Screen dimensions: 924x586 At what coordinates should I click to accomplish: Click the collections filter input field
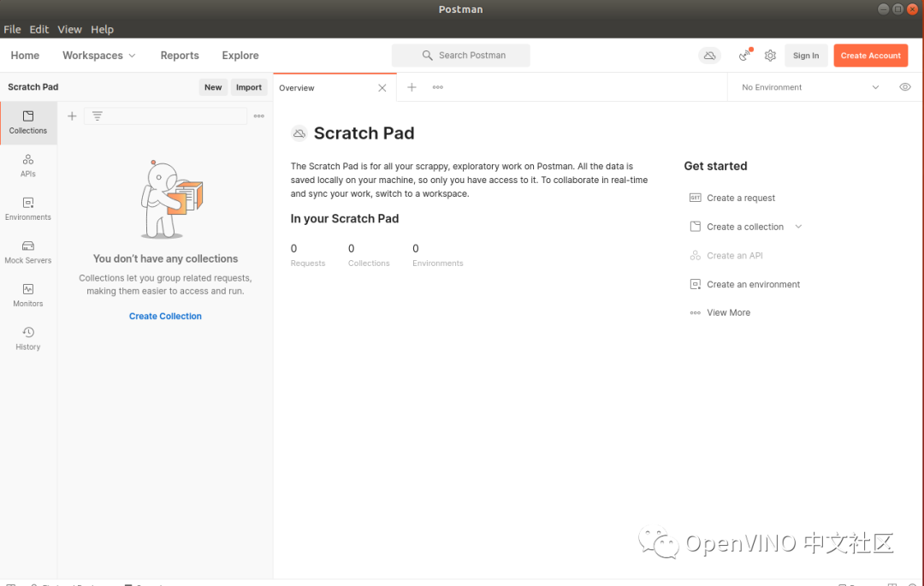166,116
